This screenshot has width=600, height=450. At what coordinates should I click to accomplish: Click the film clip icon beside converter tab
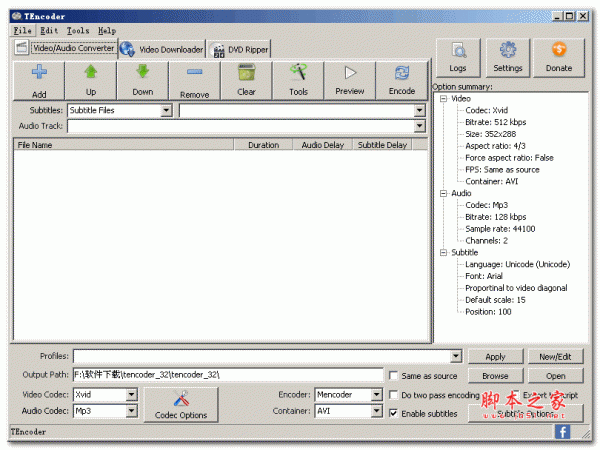coord(21,47)
